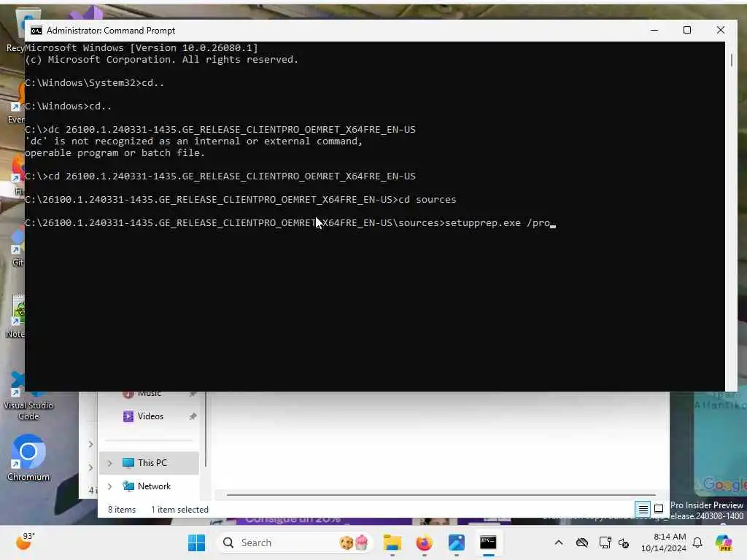Click '1 item selected' status text
This screenshot has height=560, width=747.
[179, 510]
